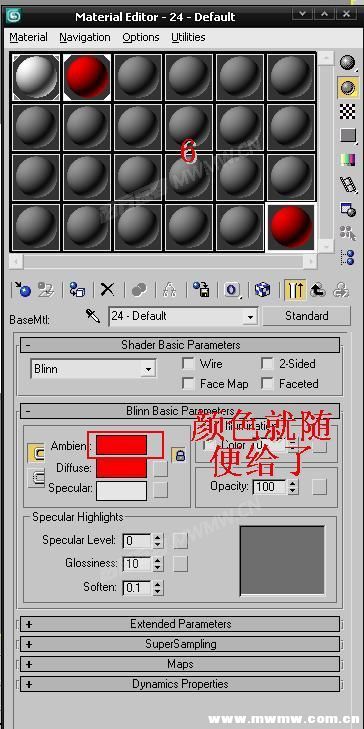Enable the Faceted checkbox

click(x=267, y=384)
